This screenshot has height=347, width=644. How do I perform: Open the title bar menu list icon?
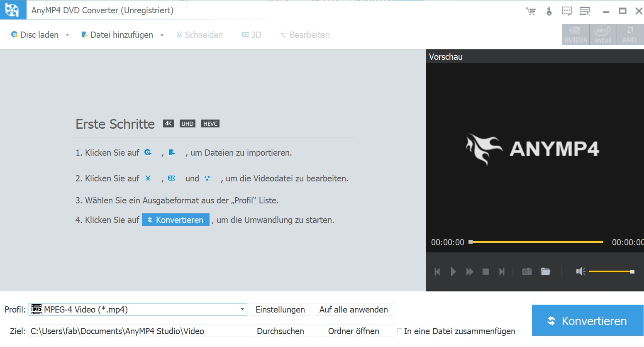click(585, 11)
